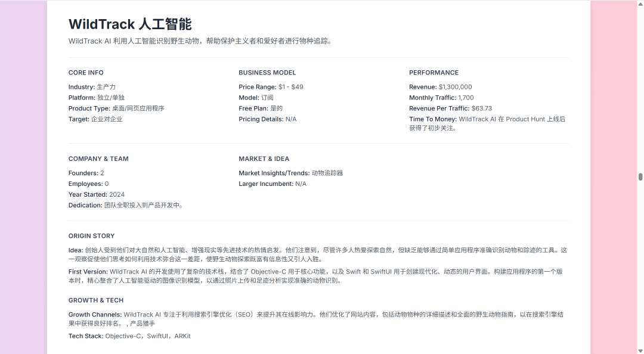The height and width of the screenshot is (354, 644).
Task: Click the 'First Version:' paragraph text
Action: [315, 276]
